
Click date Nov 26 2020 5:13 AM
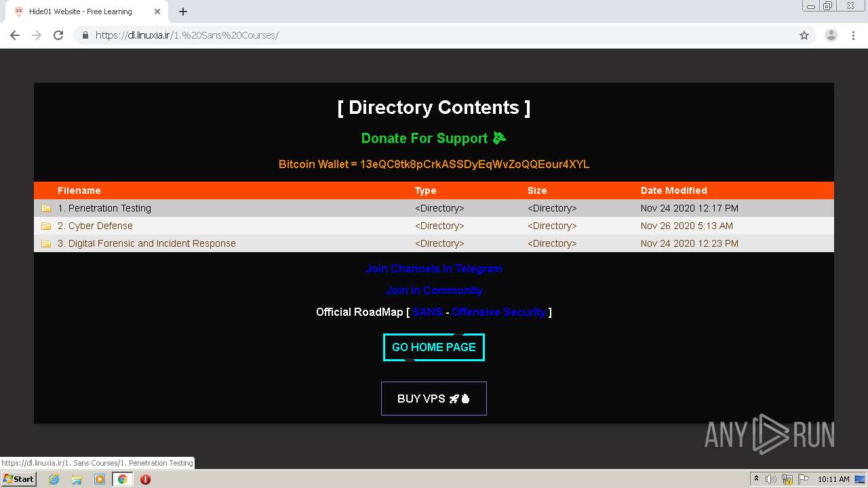pos(687,226)
